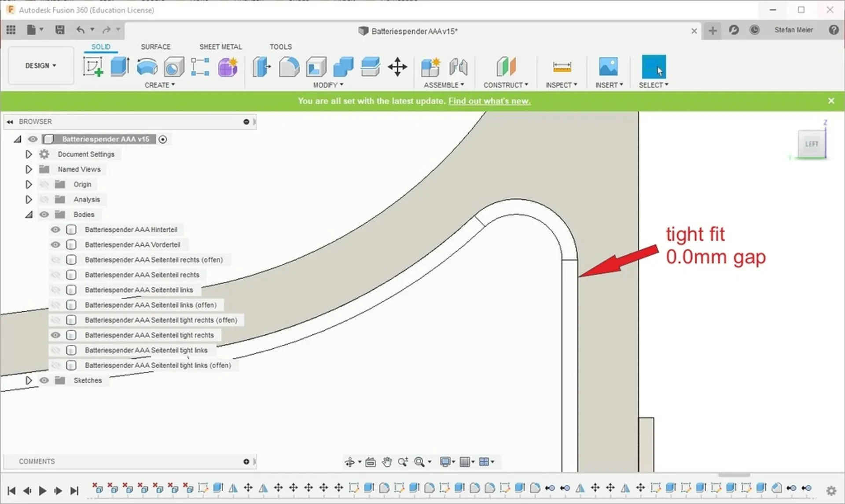Select the Pan hand tool
This screenshot has height=504, width=845.
[x=387, y=462]
